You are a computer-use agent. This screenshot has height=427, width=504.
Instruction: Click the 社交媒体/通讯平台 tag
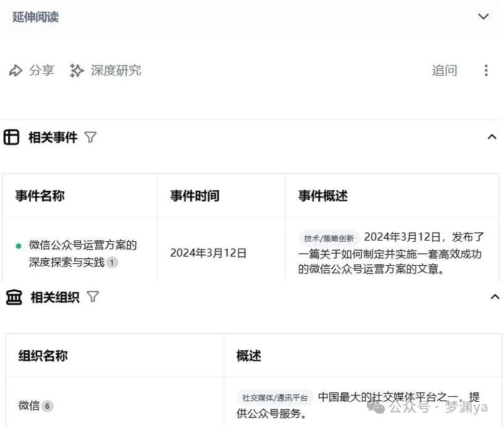coord(275,398)
